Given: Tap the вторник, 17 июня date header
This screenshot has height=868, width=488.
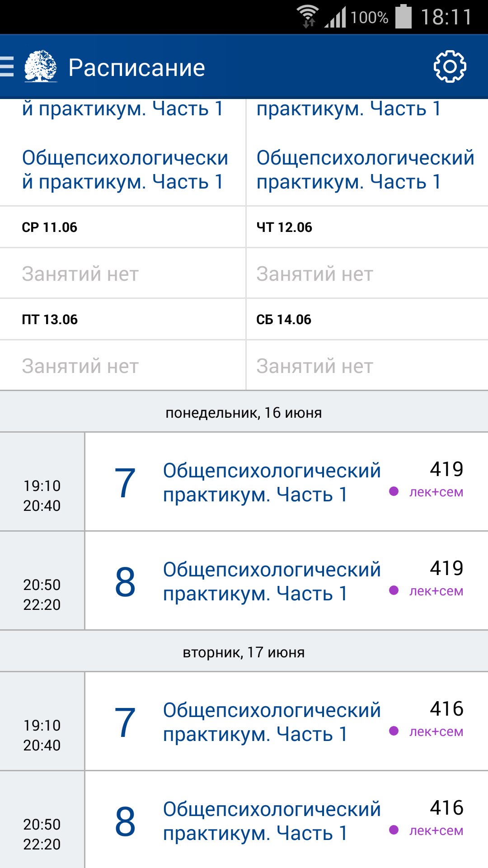Looking at the screenshot, I should point(244,652).
